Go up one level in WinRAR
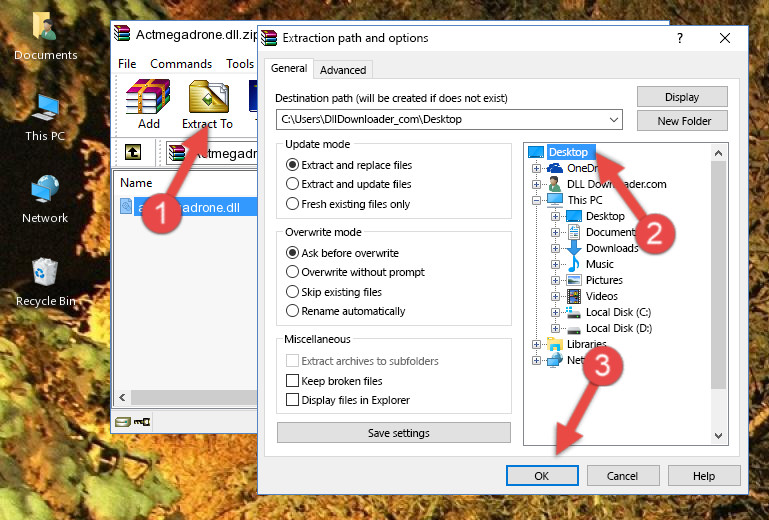The width and height of the screenshot is (769, 520). click(133, 153)
